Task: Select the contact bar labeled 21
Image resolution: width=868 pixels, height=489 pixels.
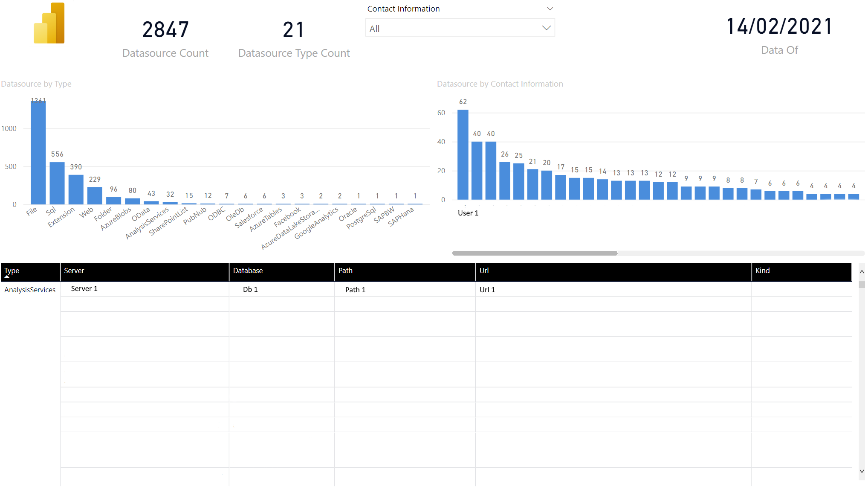Action: coord(532,184)
